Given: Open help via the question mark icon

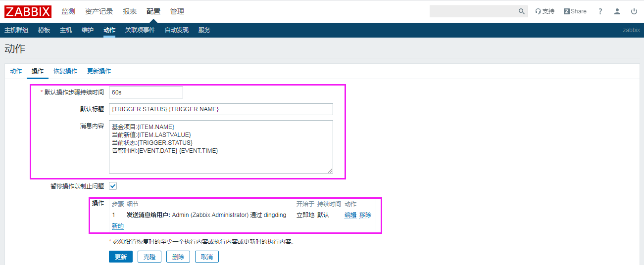Looking at the screenshot, I should [600, 11].
